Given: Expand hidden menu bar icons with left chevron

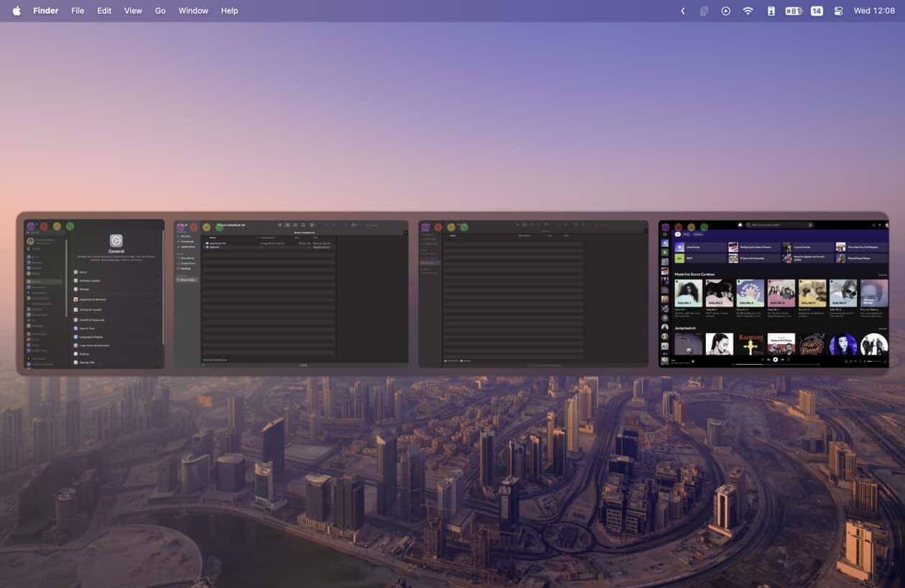Looking at the screenshot, I should click(682, 11).
